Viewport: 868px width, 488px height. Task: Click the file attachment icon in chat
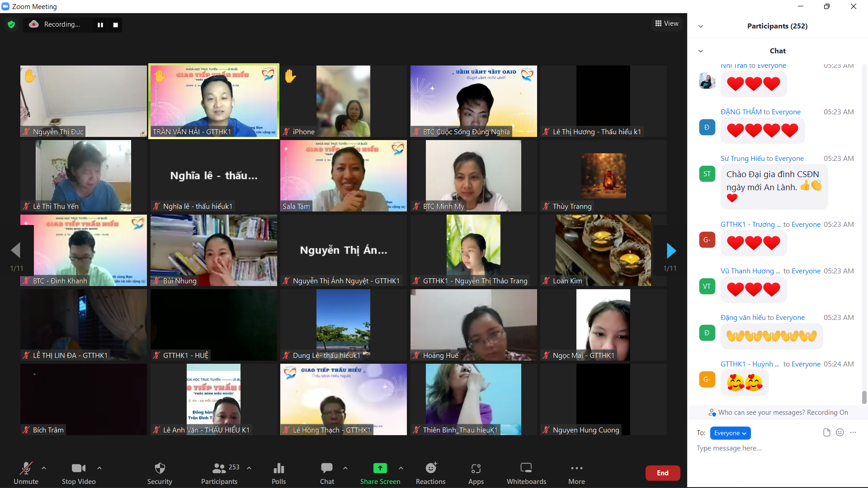(x=826, y=432)
